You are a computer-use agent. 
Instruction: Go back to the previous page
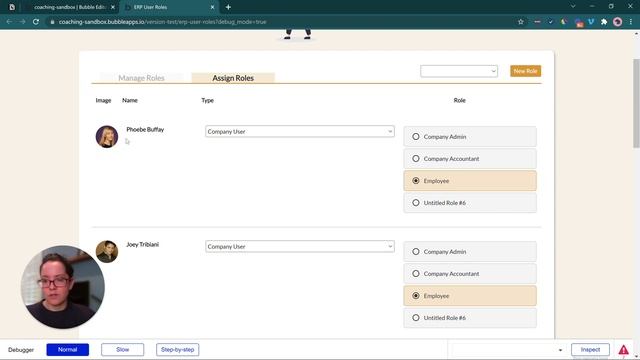point(9,22)
